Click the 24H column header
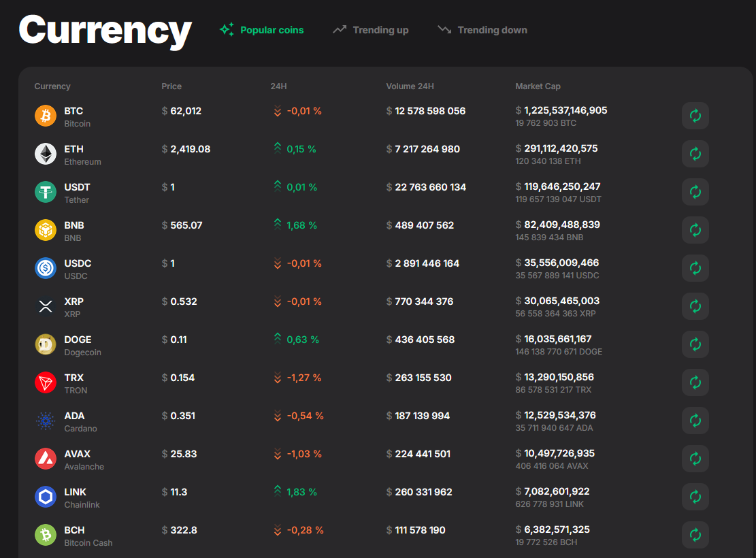The width and height of the screenshot is (756, 558). tap(278, 86)
